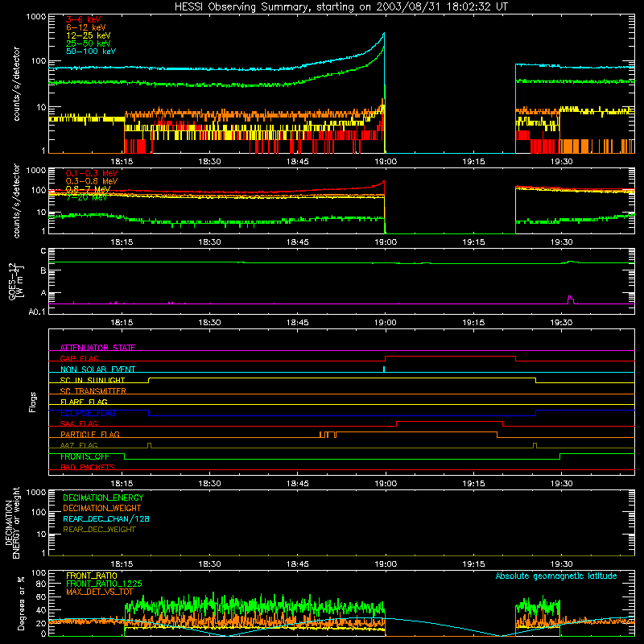The height and width of the screenshot is (644, 644).
Task: Click GOES class C axis label
Action: tap(43, 251)
